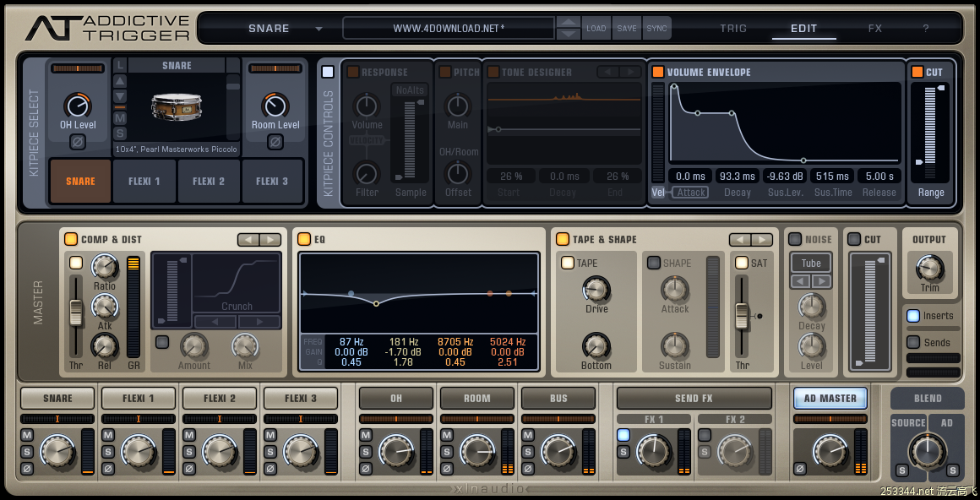Viewport: 980px width, 500px height.
Task: Mute the FLEXI 1 mixer channel
Action: [108, 435]
